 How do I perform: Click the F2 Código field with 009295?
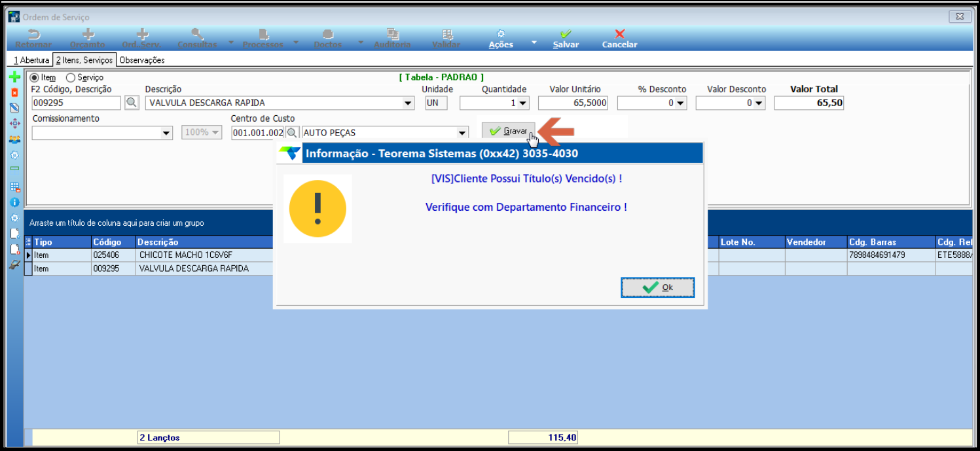76,103
